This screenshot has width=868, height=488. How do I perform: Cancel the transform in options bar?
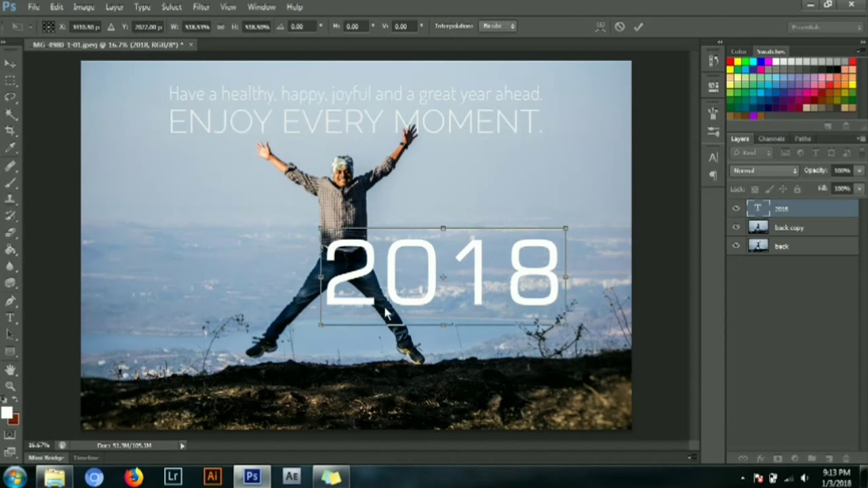[620, 26]
